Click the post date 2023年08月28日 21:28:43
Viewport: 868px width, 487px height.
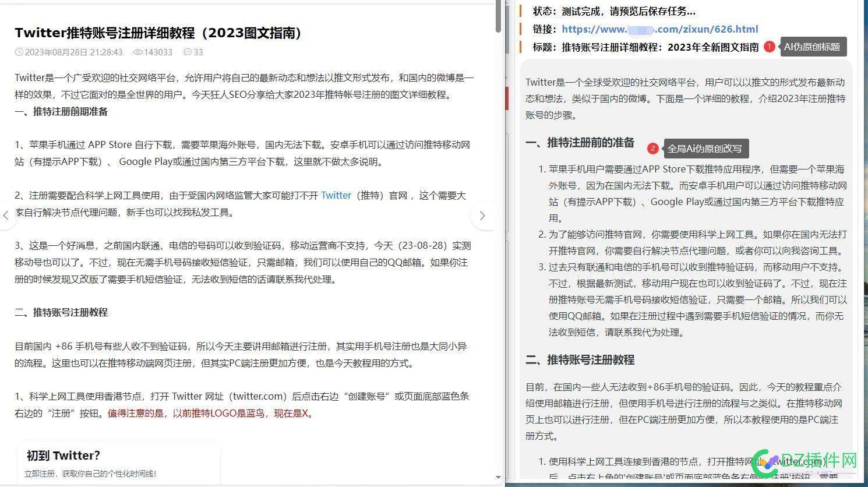pos(74,52)
